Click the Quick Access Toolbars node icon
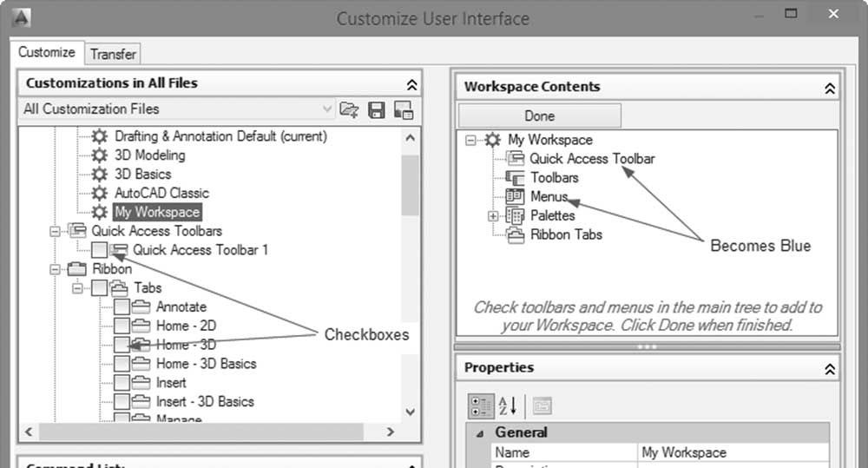This screenshot has width=868, height=468. [x=77, y=230]
